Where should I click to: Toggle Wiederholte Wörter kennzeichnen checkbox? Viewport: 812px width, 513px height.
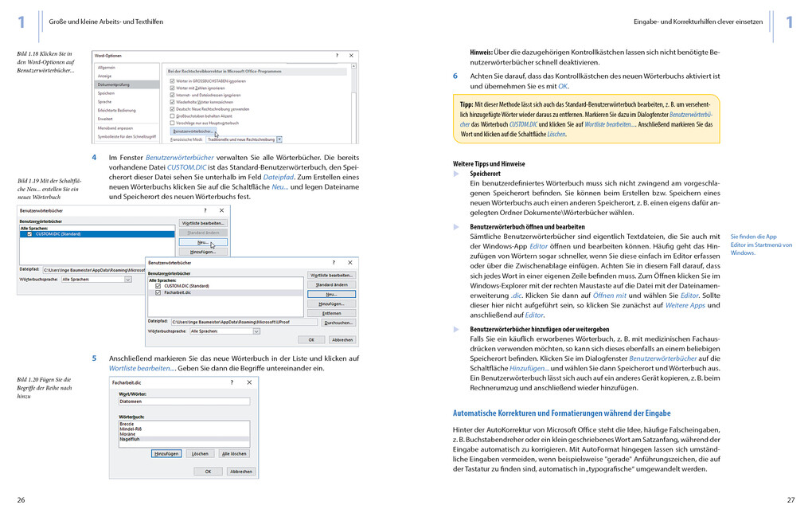pos(173,102)
